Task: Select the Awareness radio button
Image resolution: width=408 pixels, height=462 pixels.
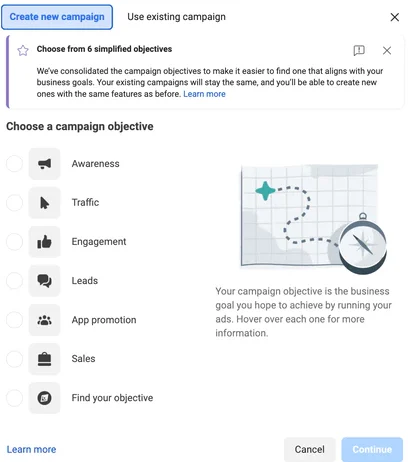Action: point(14,164)
